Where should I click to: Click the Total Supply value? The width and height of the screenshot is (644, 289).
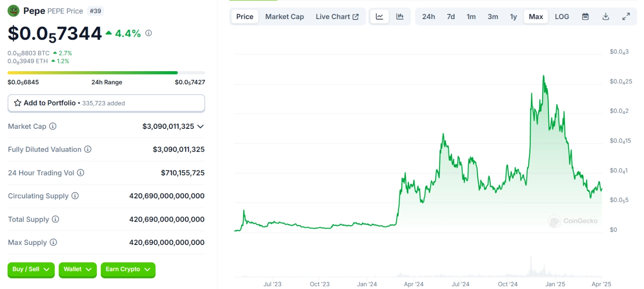tap(167, 219)
